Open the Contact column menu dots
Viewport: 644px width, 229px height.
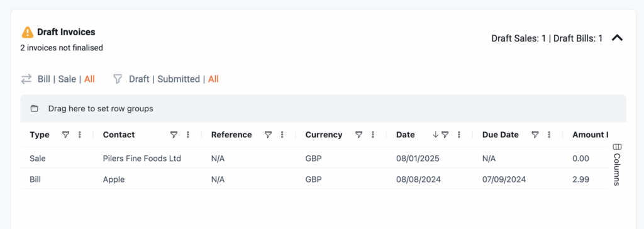pyautogui.click(x=188, y=135)
